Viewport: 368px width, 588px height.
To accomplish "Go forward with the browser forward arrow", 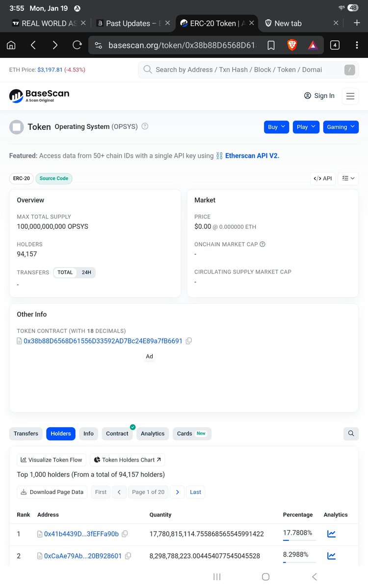I will (55, 45).
